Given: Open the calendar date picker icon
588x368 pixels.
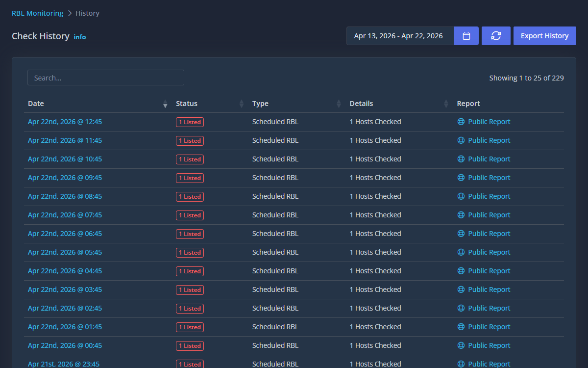Looking at the screenshot, I should (x=465, y=35).
